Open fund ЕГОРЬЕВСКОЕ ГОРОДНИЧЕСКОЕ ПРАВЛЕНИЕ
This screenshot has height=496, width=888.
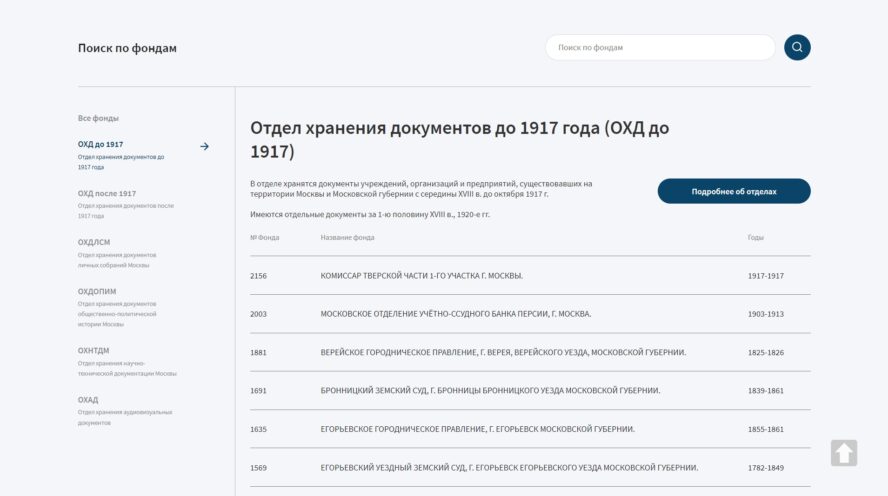[477, 429]
